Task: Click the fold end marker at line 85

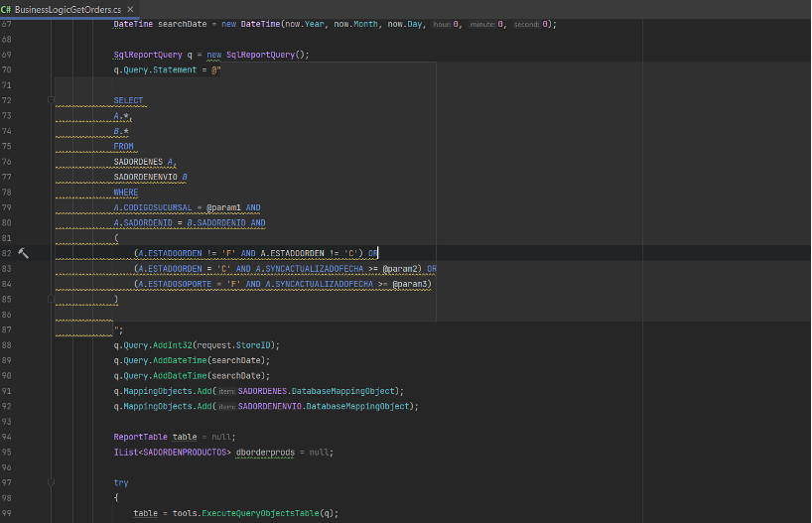Action: tap(51, 299)
